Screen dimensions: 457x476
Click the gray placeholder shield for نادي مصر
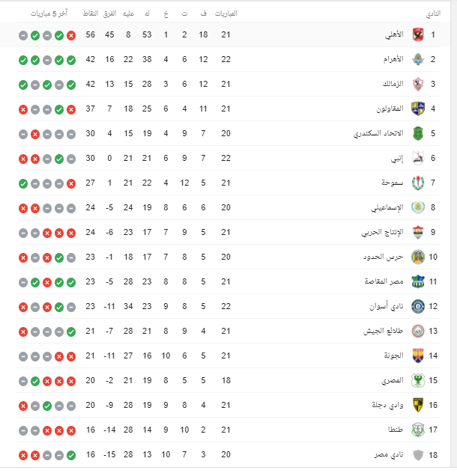coord(418,455)
